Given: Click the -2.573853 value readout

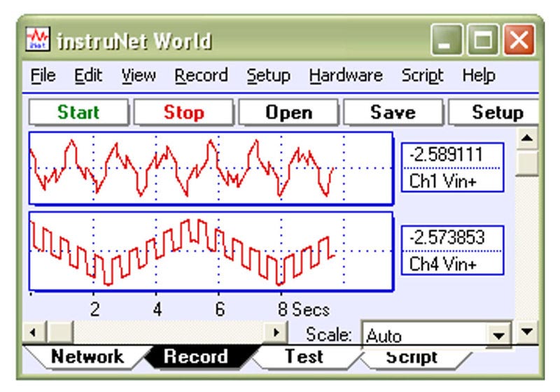Looking at the screenshot, I should tap(447, 238).
